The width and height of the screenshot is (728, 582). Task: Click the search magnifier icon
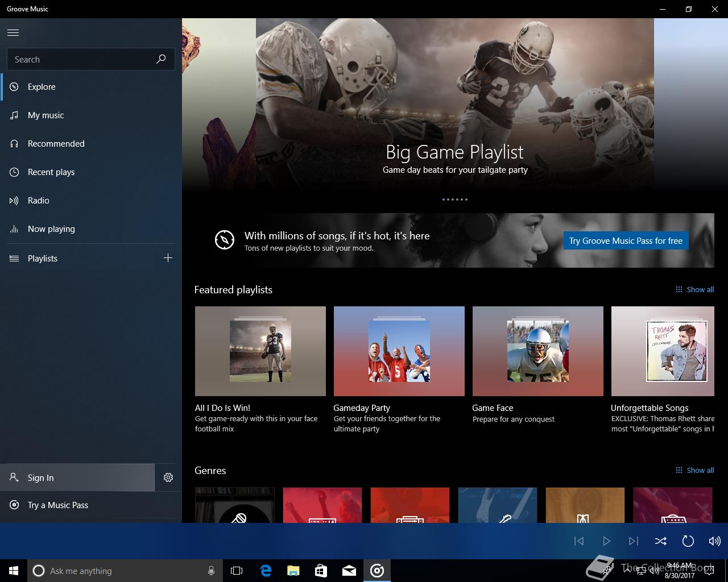(x=161, y=59)
